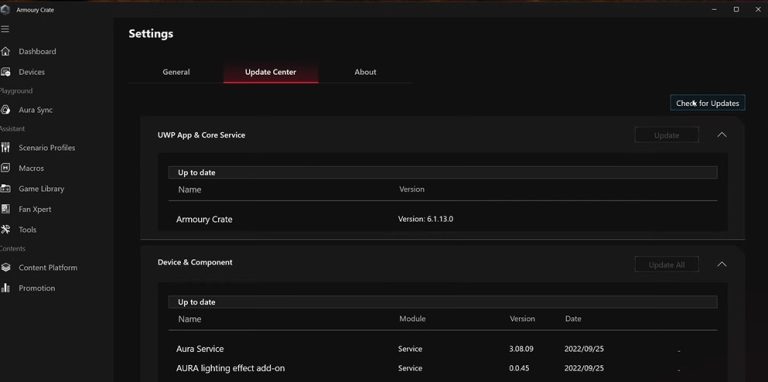Open the Promotion page
The width and height of the screenshot is (768, 382).
pyautogui.click(x=37, y=288)
